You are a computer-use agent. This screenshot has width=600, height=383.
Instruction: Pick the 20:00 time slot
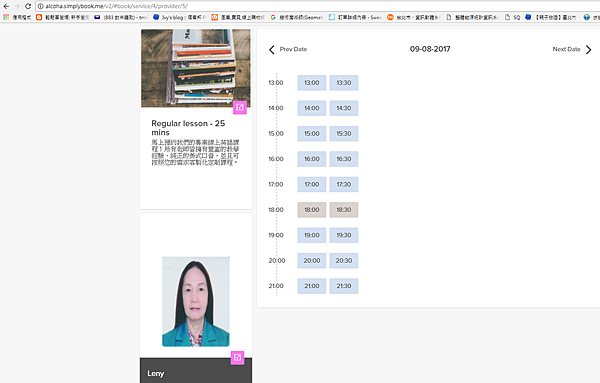[x=312, y=261]
